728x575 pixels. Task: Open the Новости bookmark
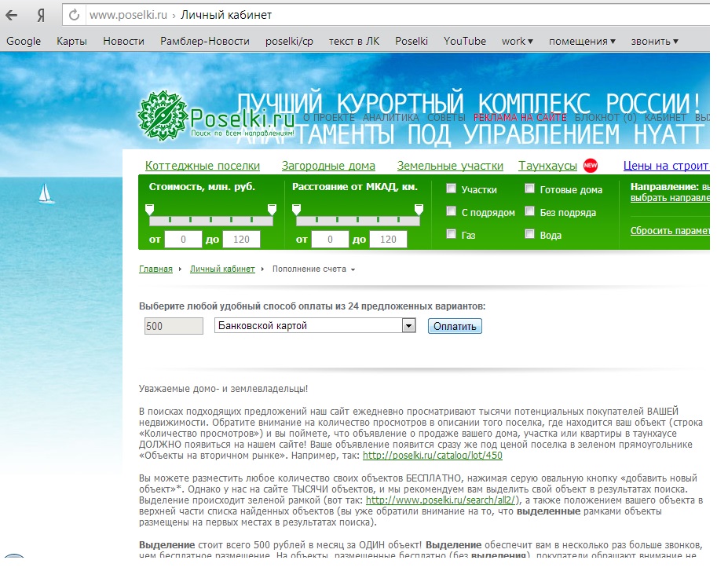click(123, 42)
